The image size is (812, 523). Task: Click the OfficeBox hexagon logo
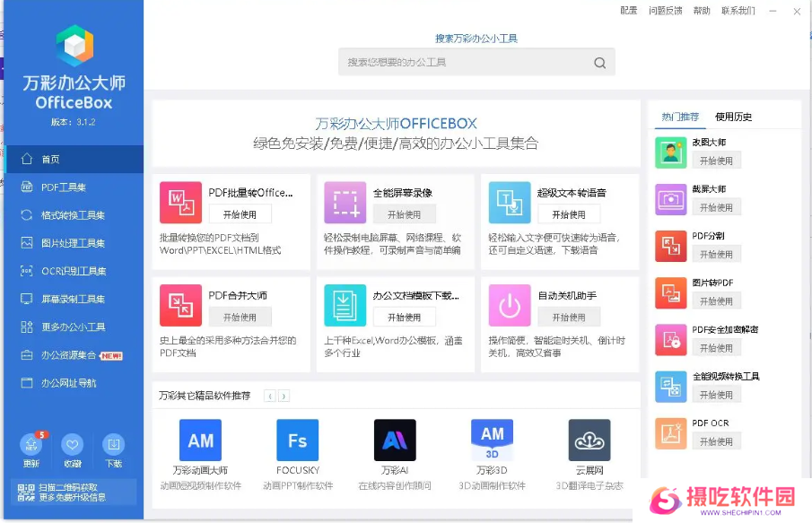(75, 46)
